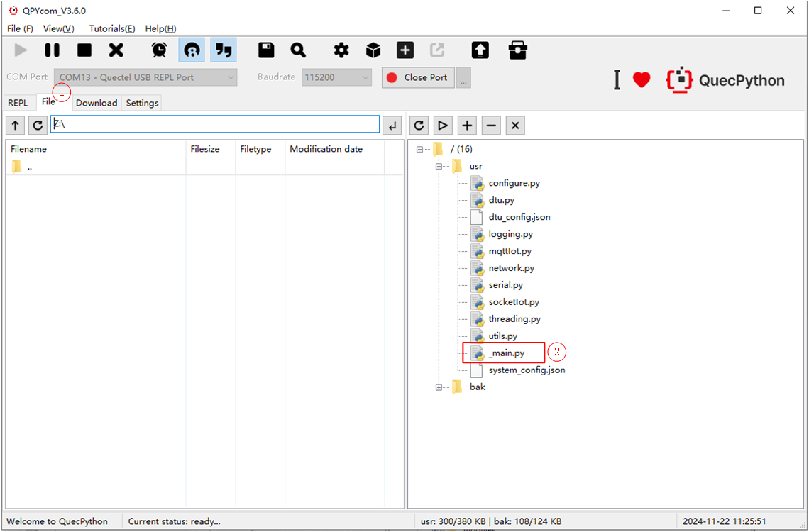The height and width of the screenshot is (532, 809).
Task: Click the local path input field
Action: tap(215, 125)
